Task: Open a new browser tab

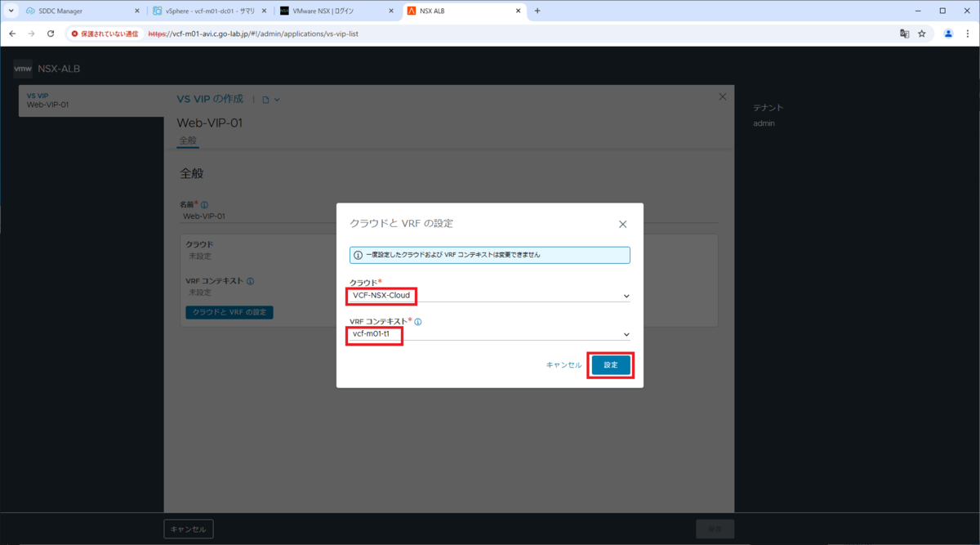Action: [x=537, y=11]
